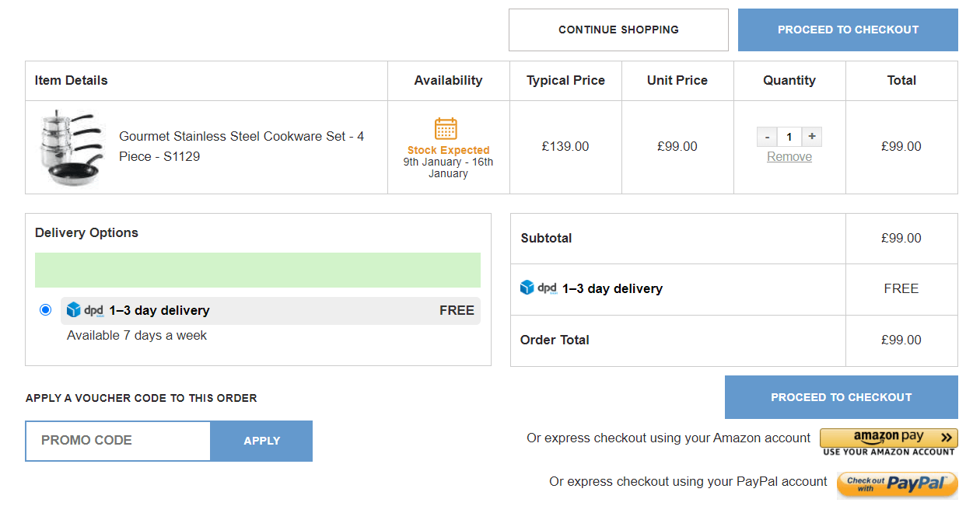The height and width of the screenshot is (527, 980).
Task: Click the dpd logo in Delivery Options
Action: coord(86,309)
